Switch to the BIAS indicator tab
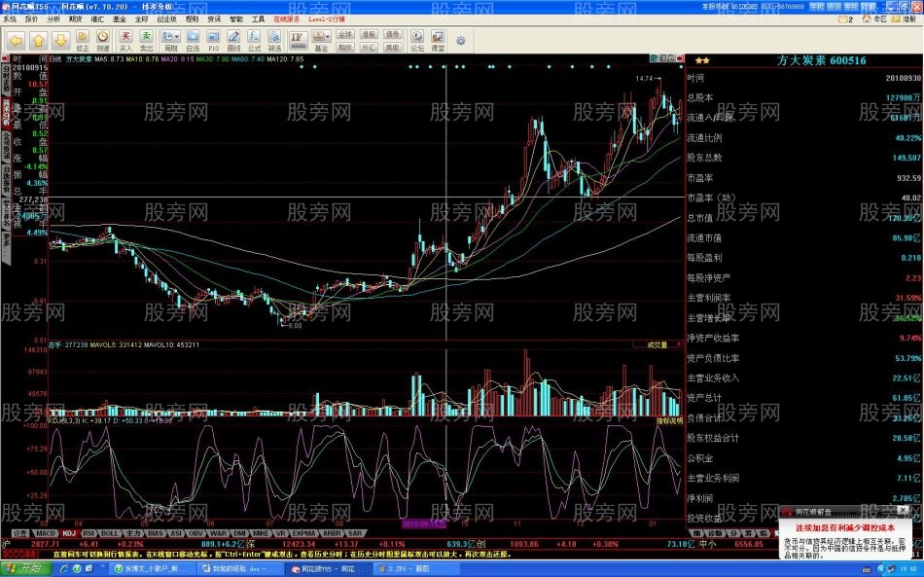Viewport: 924px width, 577px height. [x=156, y=533]
